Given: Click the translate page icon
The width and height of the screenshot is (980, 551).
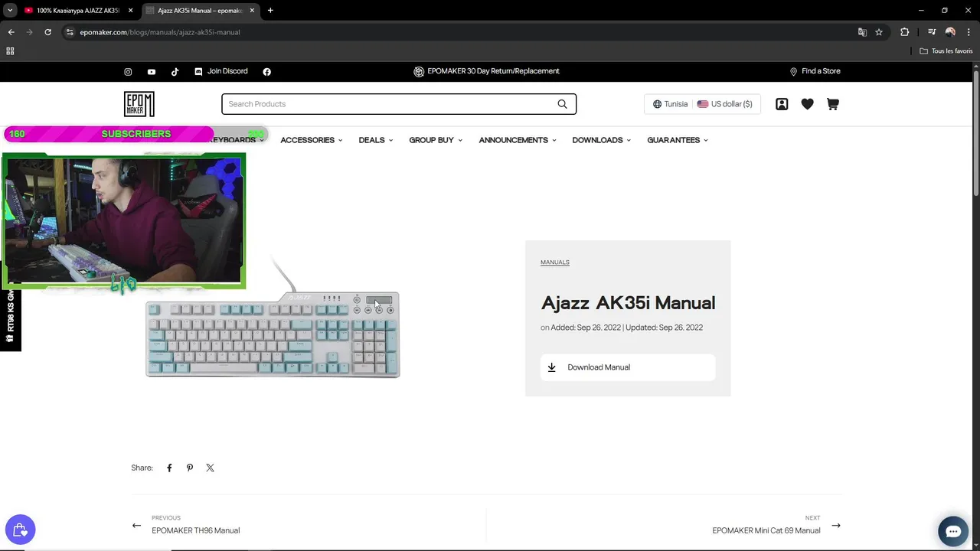Looking at the screenshot, I should (862, 32).
